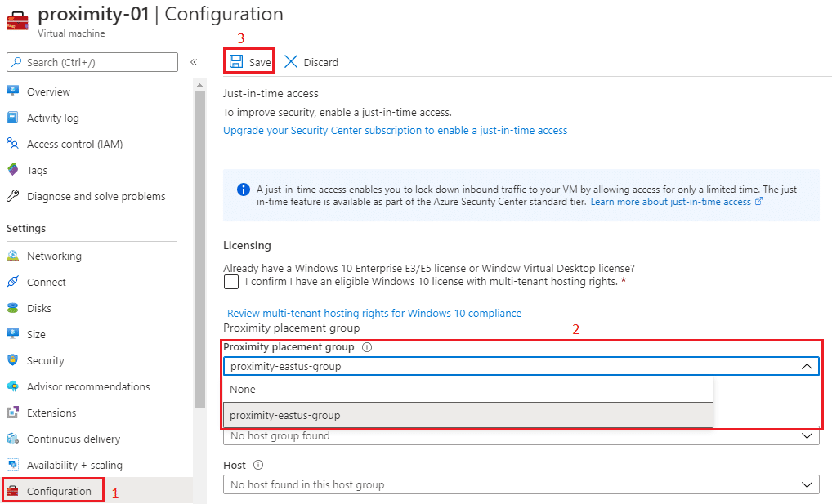Open Access control (IAM) menu item

coord(75,144)
